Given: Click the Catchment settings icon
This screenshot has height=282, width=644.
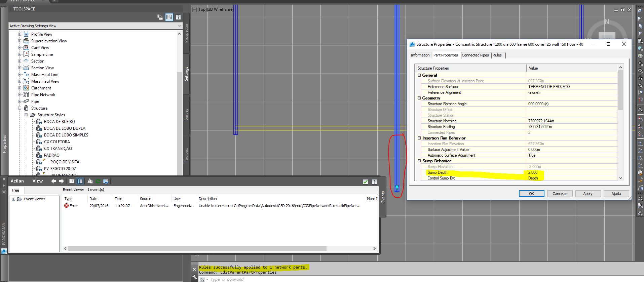Looking at the screenshot, I should (26, 88).
